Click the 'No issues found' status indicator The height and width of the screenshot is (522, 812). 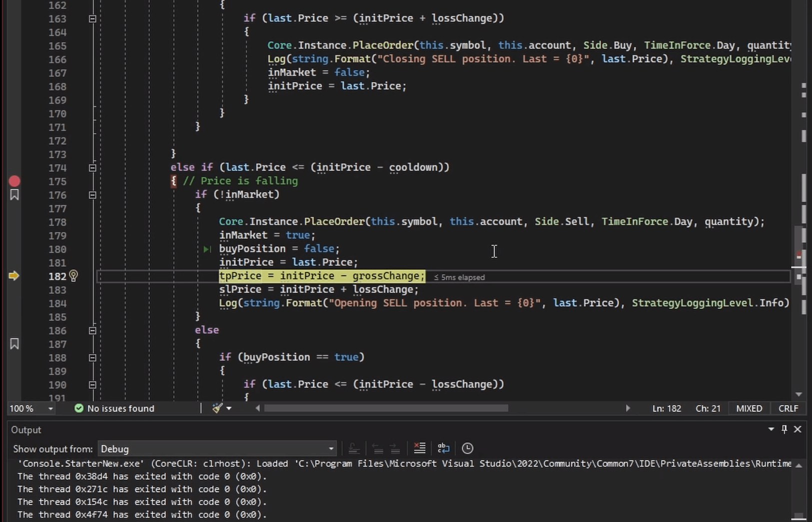114,408
